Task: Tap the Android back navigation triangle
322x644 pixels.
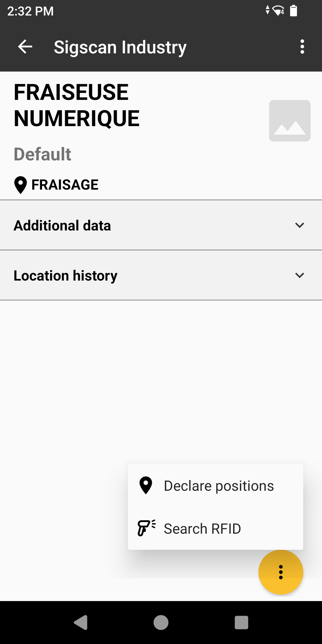Action: click(80, 623)
